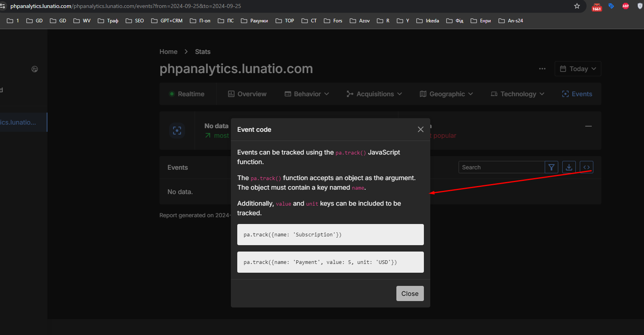Click the Close button in dialog

(x=410, y=293)
